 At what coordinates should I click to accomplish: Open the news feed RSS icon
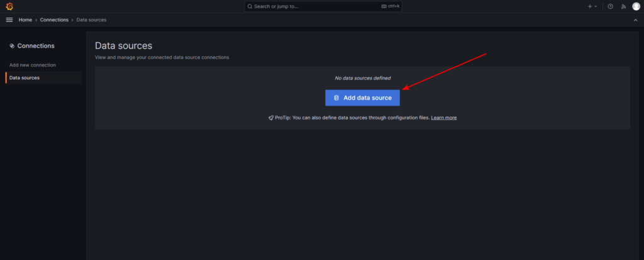(x=623, y=6)
